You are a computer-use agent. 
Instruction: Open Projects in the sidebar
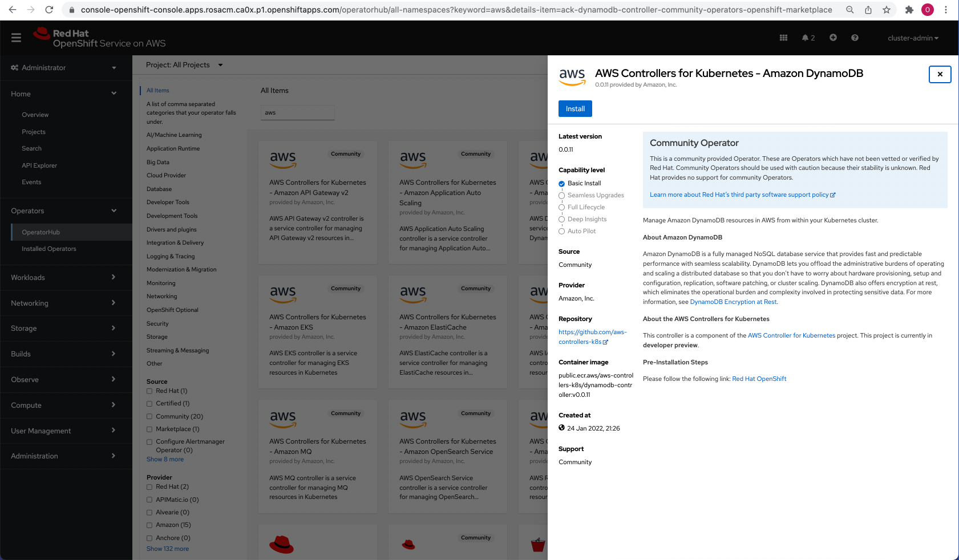point(34,132)
